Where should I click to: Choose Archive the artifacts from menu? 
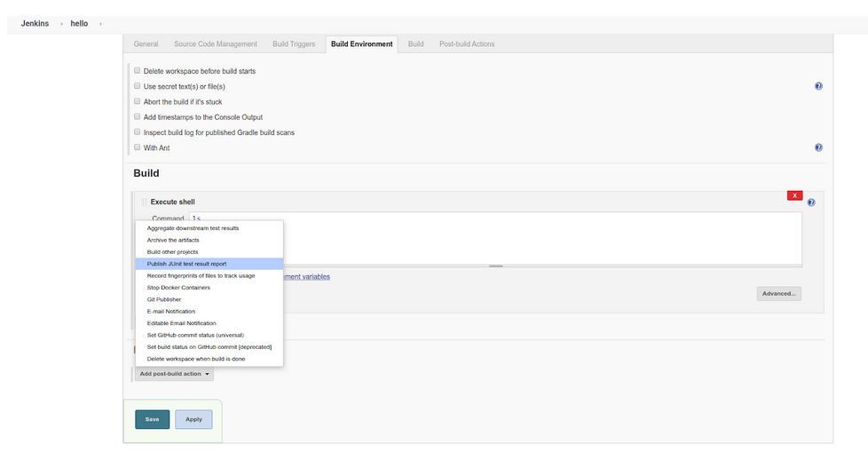tap(173, 240)
